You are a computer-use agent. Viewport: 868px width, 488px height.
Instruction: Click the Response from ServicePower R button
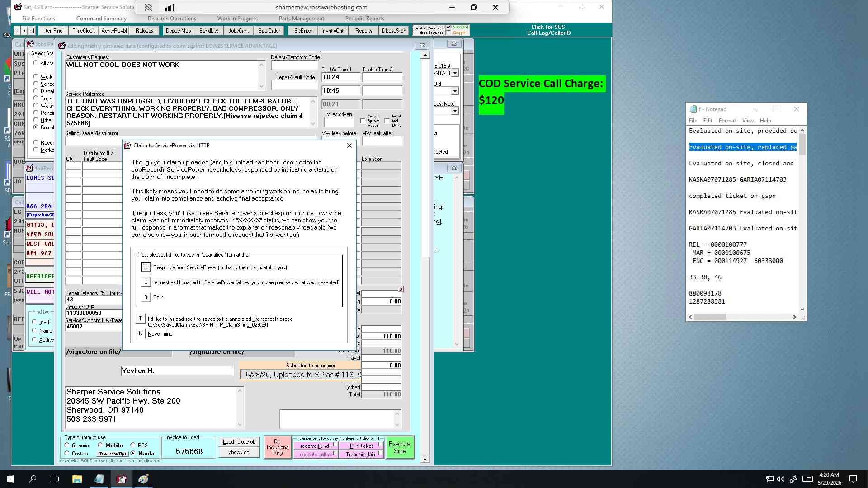coord(146,267)
